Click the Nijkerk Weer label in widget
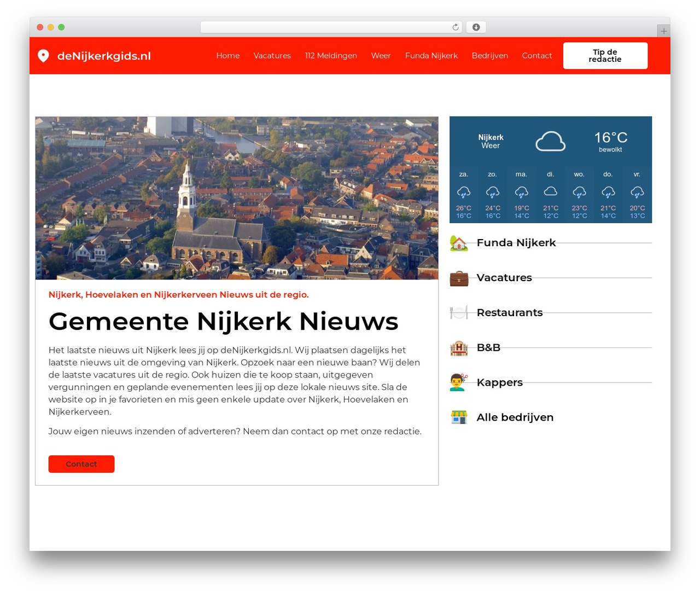The width and height of the screenshot is (700, 593). pyautogui.click(x=491, y=142)
